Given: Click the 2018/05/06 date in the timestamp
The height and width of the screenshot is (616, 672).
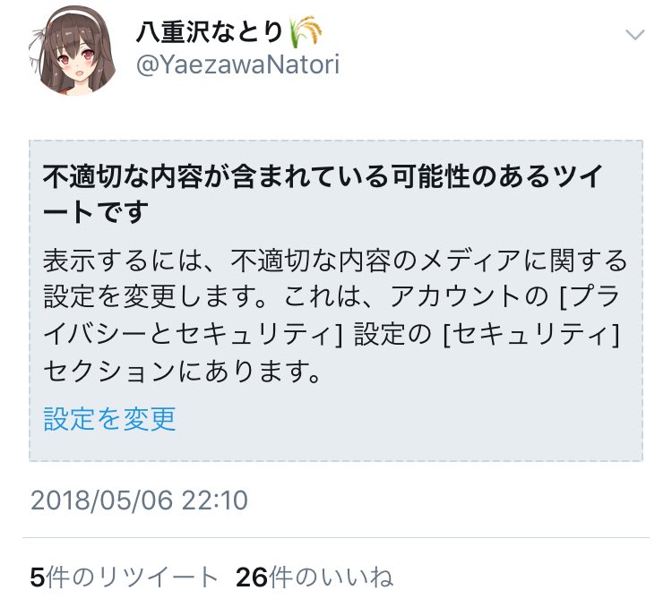Looking at the screenshot, I should 102,500.
